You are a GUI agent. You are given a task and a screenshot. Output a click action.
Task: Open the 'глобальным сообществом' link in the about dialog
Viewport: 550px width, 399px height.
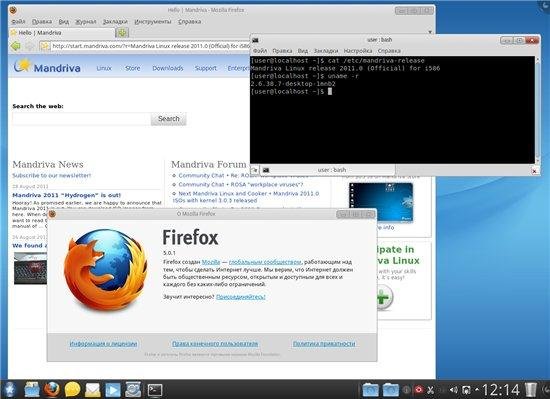pyautogui.click(x=265, y=262)
